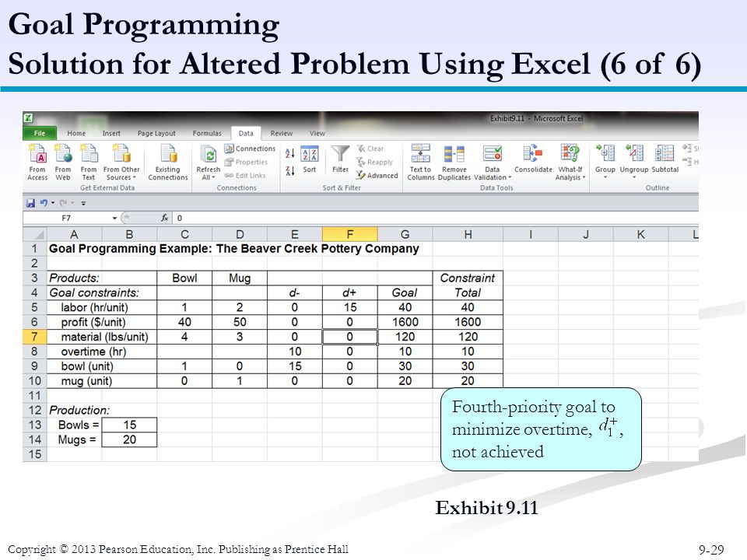
Task: Click the Consolidate icon
Action: (x=533, y=159)
